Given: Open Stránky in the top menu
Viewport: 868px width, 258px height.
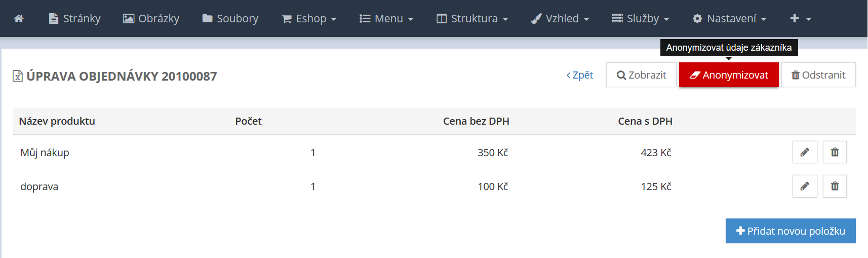Looking at the screenshot, I should point(74,19).
